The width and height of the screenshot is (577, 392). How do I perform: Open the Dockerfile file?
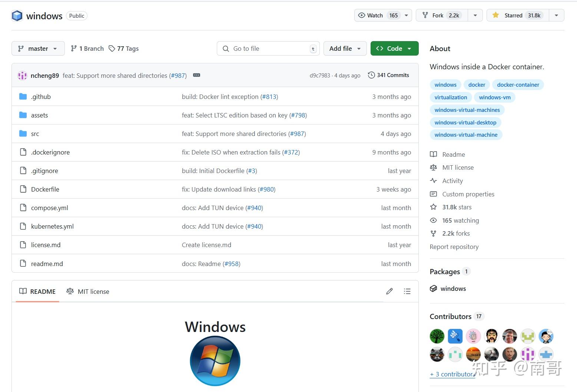(x=45, y=189)
